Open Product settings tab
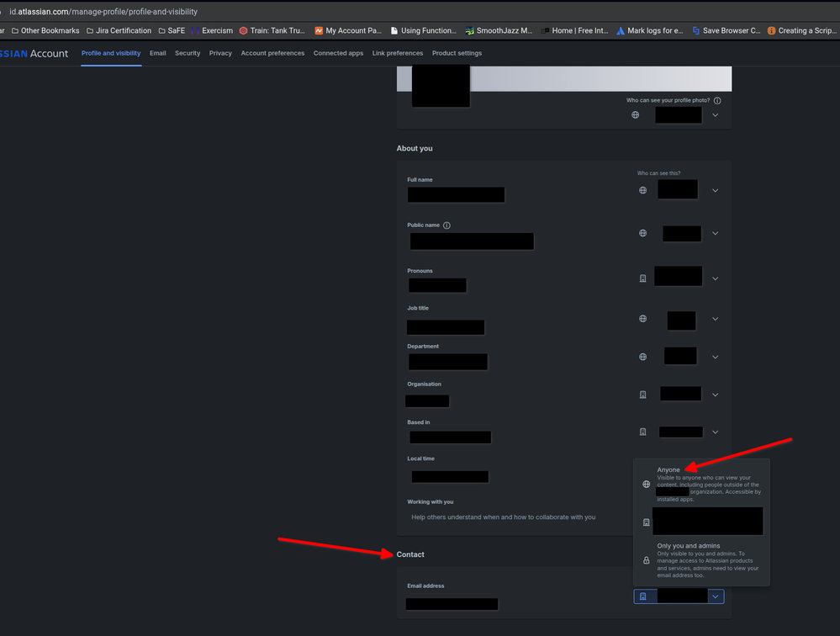The width and height of the screenshot is (840, 636). click(457, 53)
